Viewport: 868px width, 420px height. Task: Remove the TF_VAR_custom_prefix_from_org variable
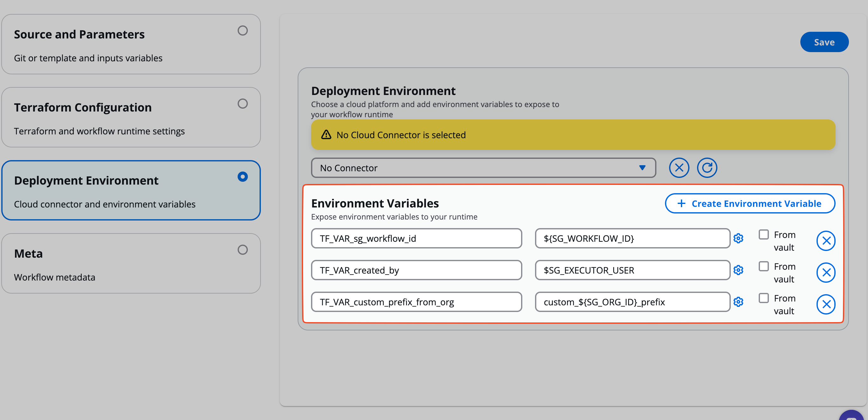(825, 304)
